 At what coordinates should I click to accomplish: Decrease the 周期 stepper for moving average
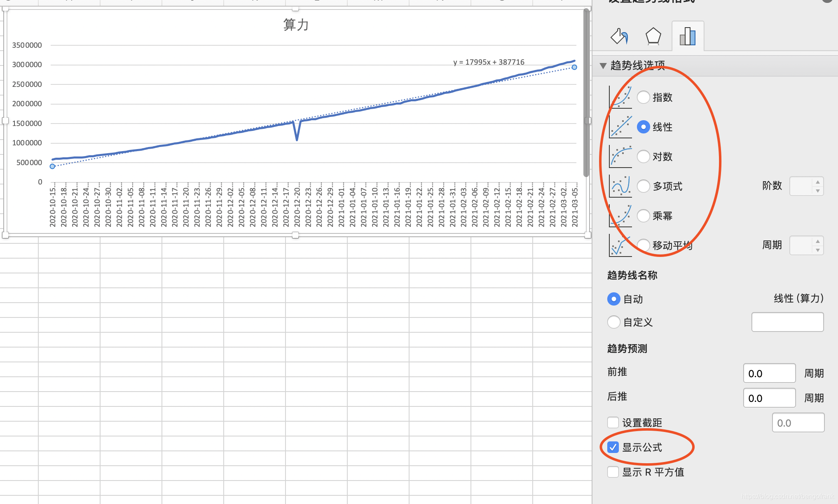818,250
